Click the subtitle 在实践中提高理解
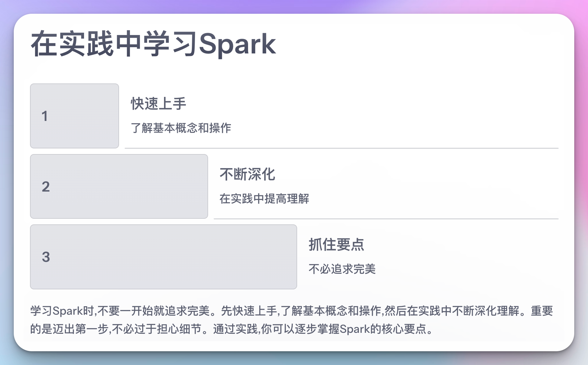The width and height of the screenshot is (588, 365). click(x=264, y=199)
